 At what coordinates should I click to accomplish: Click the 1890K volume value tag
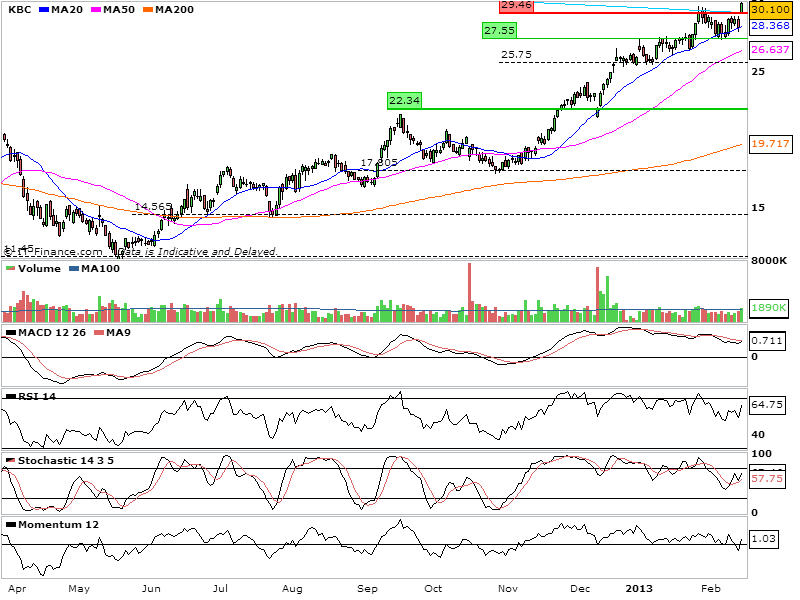(x=769, y=308)
